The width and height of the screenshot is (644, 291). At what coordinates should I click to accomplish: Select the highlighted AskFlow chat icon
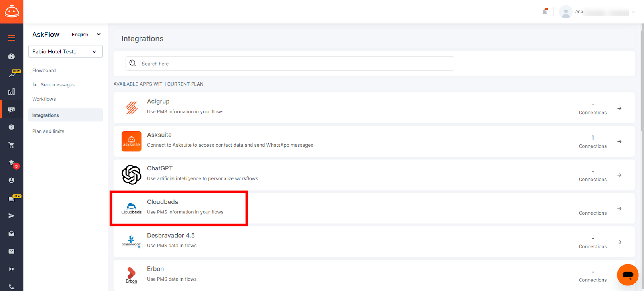pos(12,110)
